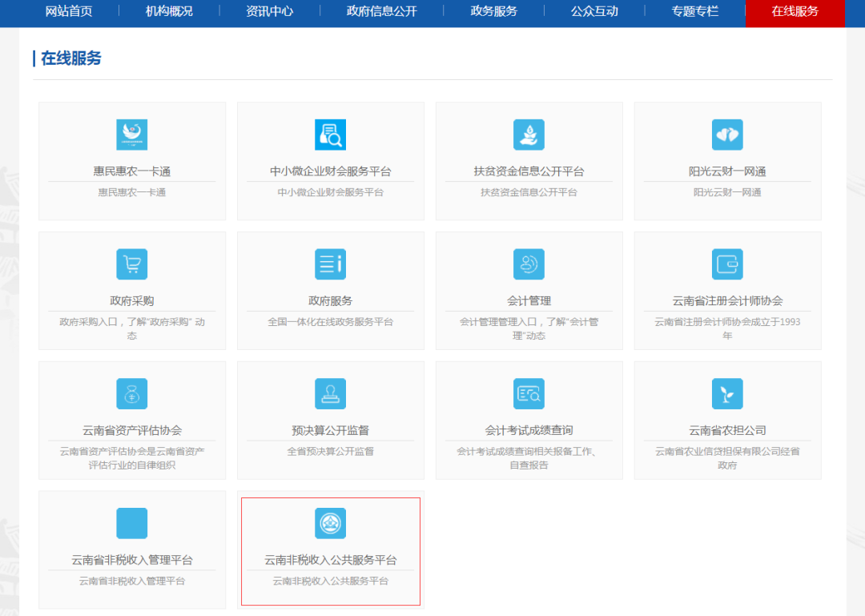The width and height of the screenshot is (865, 616).
Task: Select the 在线服务 tab in navigation
Action: [795, 11]
